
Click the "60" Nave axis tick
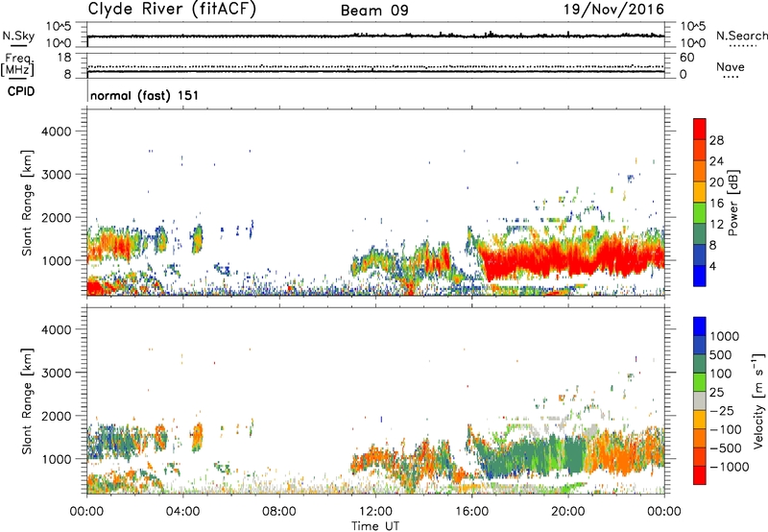[x=686, y=58]
